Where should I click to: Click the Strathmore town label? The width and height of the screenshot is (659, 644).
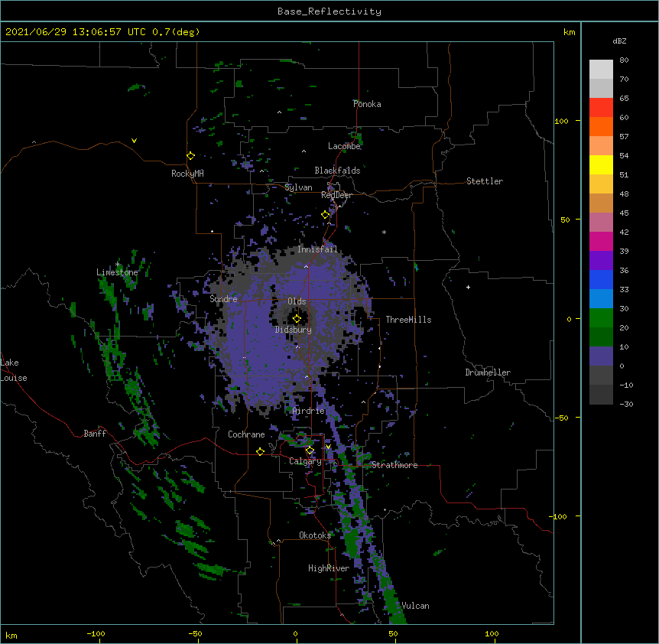coord(394,465)
